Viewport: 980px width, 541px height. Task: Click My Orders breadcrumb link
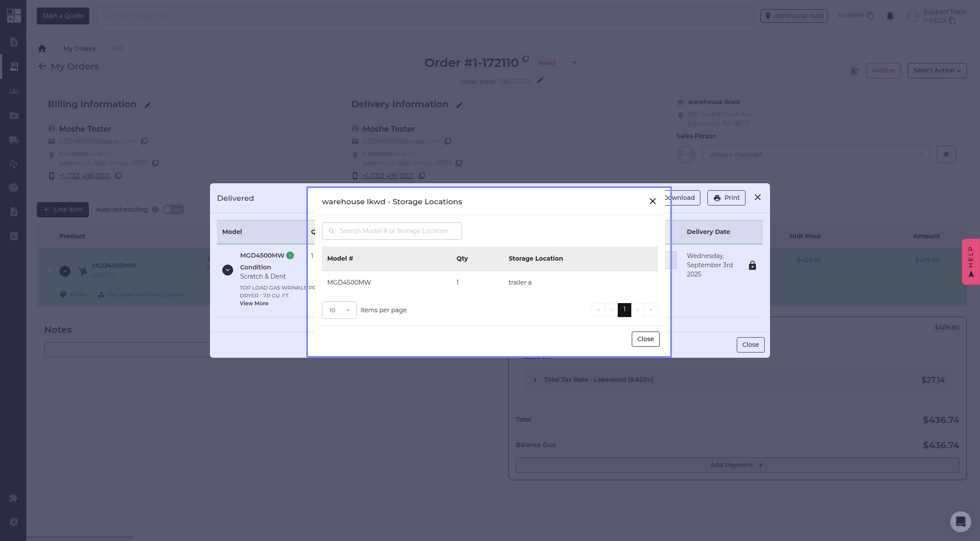[79, 49]
